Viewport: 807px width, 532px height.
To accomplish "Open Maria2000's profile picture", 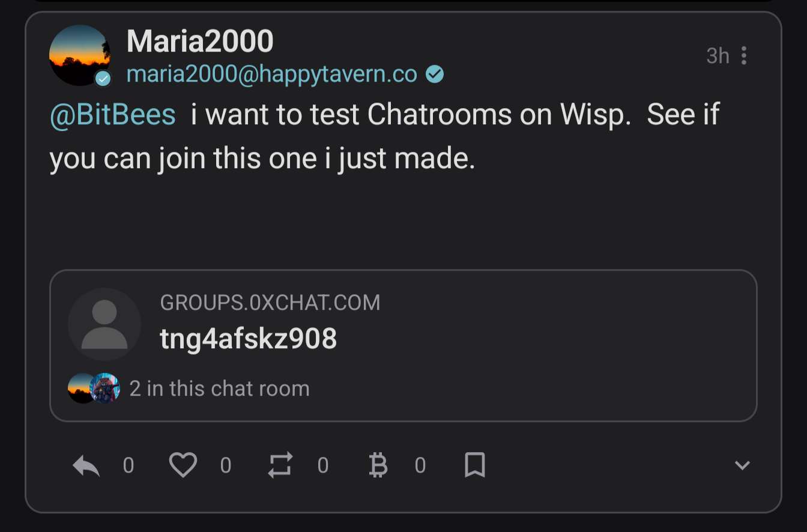I will click(79, 55).
